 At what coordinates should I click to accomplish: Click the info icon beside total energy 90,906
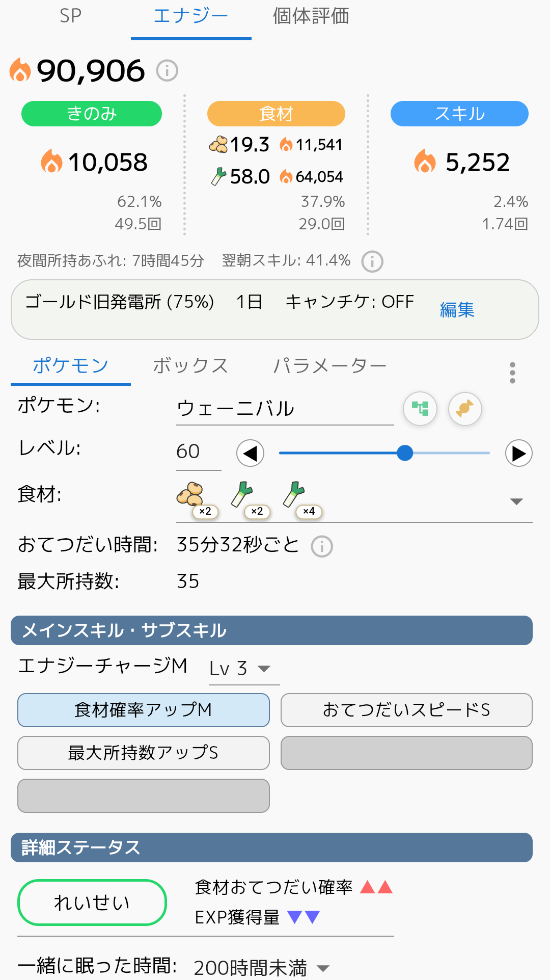pyautogui.click(x=167, y=70)
